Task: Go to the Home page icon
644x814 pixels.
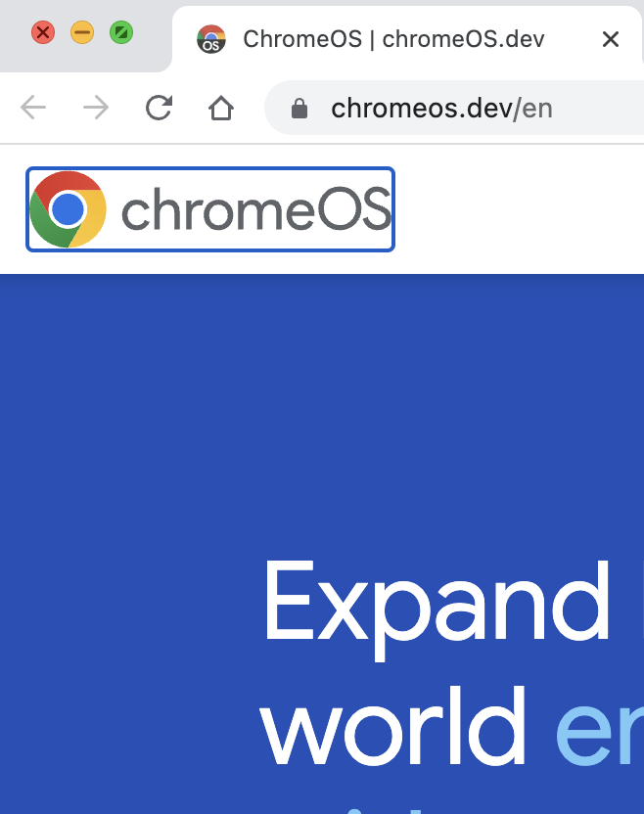Action: pyautogui.click(x=221, y=108)
